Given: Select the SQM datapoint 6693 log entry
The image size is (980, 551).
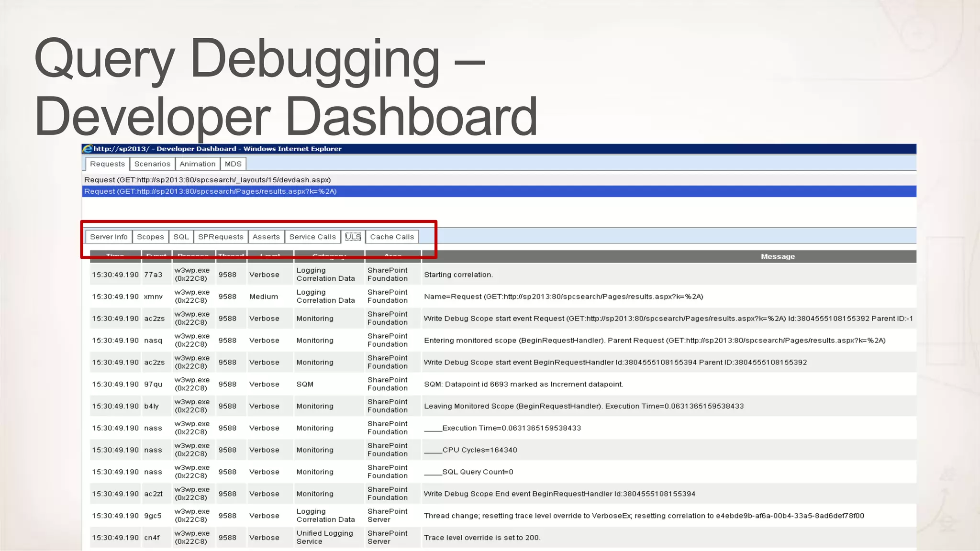Looking at the screenshot, I should (523, 384).
